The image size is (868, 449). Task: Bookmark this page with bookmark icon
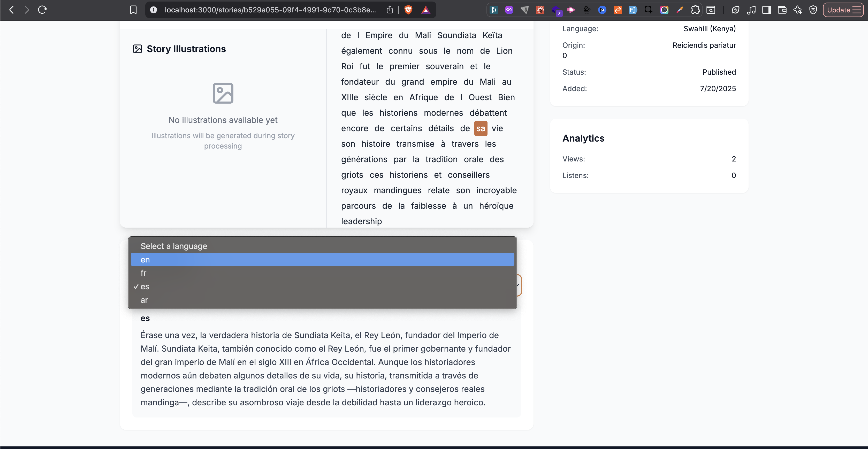pos(133,10)
